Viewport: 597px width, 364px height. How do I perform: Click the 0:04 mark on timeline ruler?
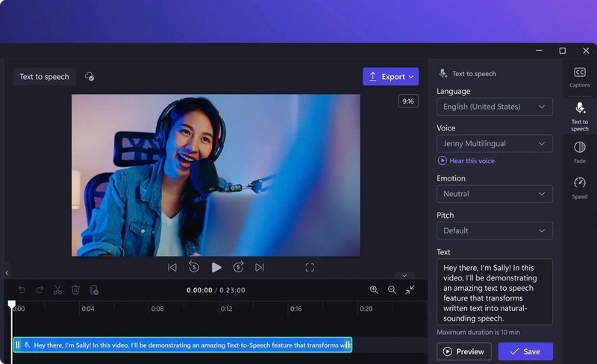[x=88, y=309]
